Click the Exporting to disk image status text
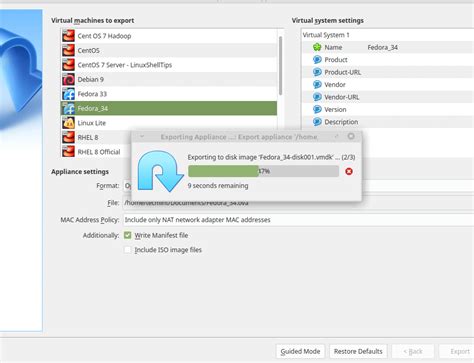 pos(271,157)
